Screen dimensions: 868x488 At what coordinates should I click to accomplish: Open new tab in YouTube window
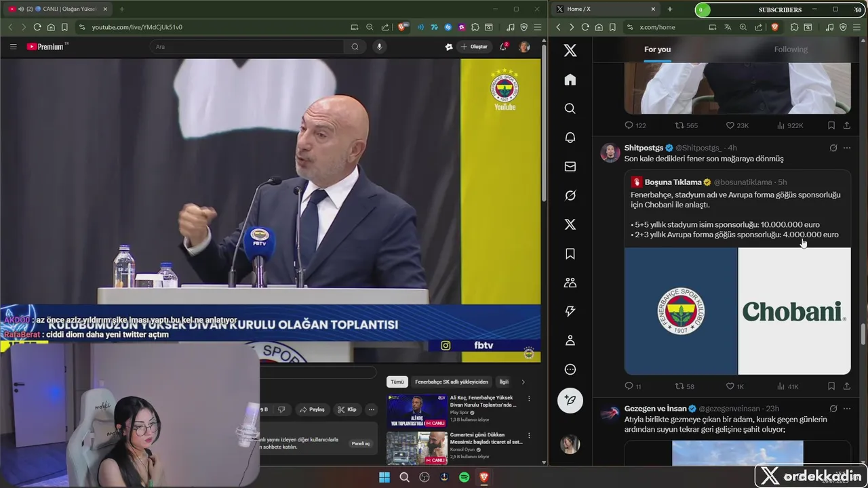(122, 9)
